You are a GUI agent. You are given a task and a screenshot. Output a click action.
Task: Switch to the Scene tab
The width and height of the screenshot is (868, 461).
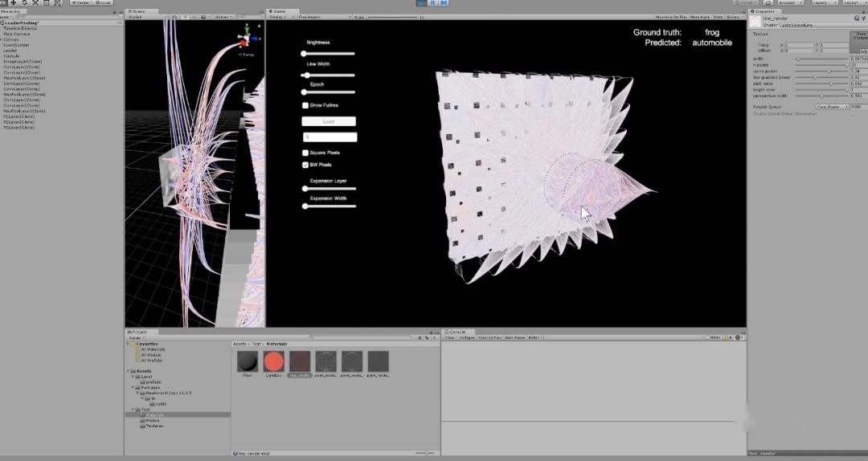[x=138, y=11]
